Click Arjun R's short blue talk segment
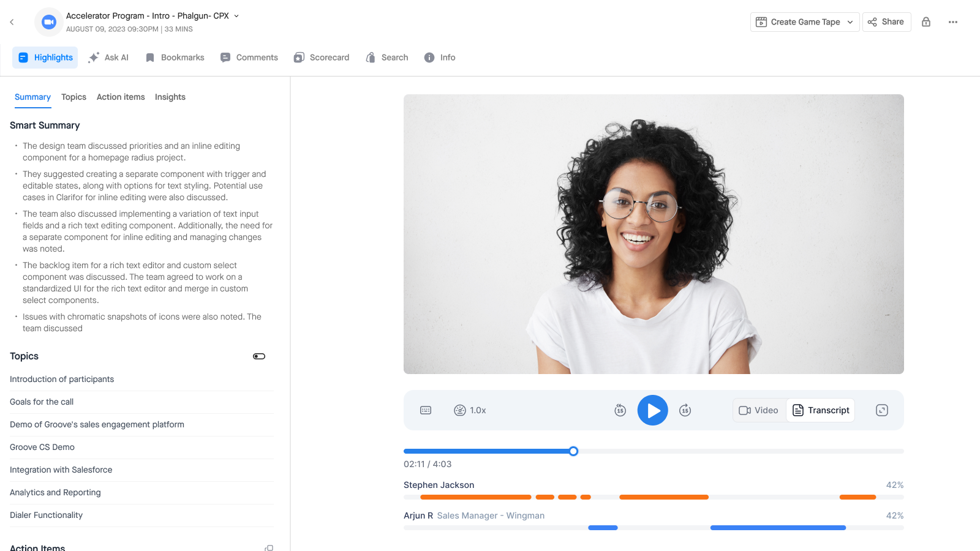This screenshot has width=980, height=551. click(603, 528)
